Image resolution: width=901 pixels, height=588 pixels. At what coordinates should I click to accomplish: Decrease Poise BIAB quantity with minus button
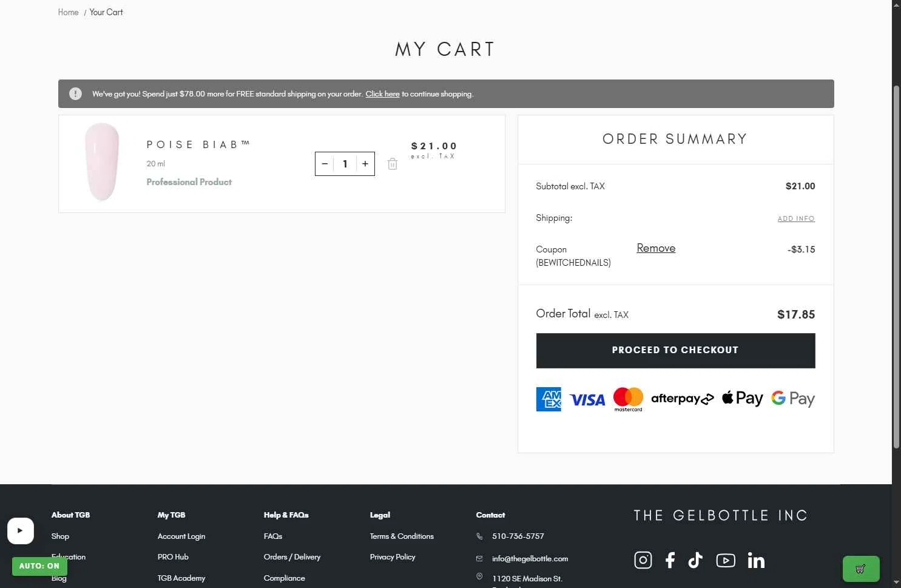point(325,164)
